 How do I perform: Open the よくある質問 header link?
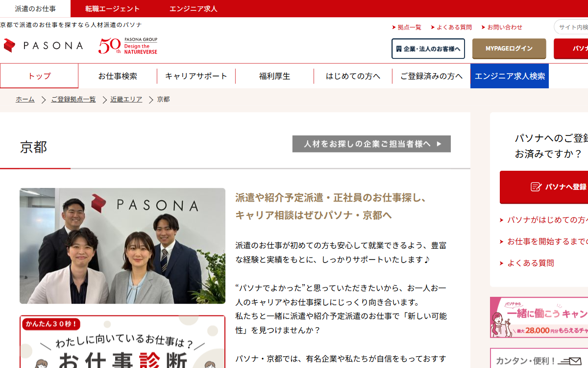point(451,27)
